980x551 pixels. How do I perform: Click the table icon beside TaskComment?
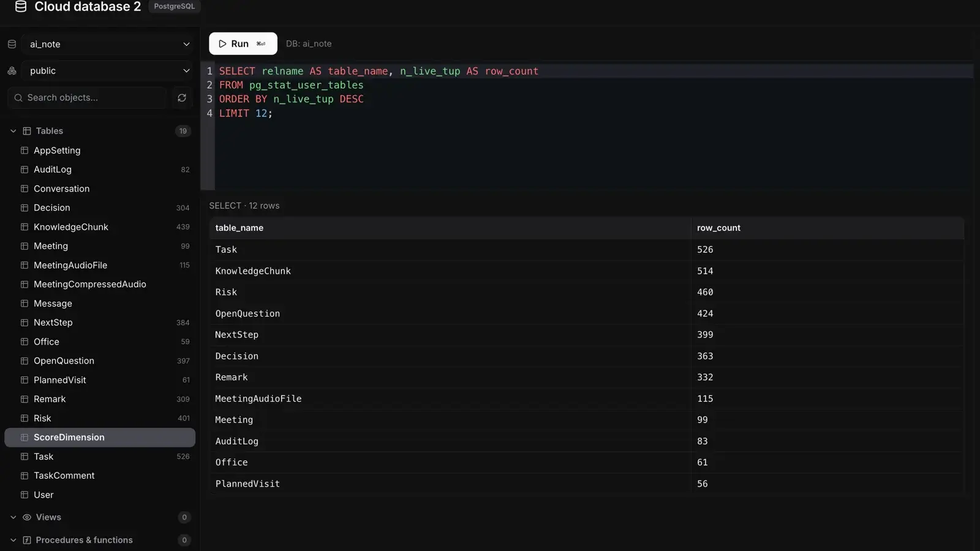tap(24, 476)
